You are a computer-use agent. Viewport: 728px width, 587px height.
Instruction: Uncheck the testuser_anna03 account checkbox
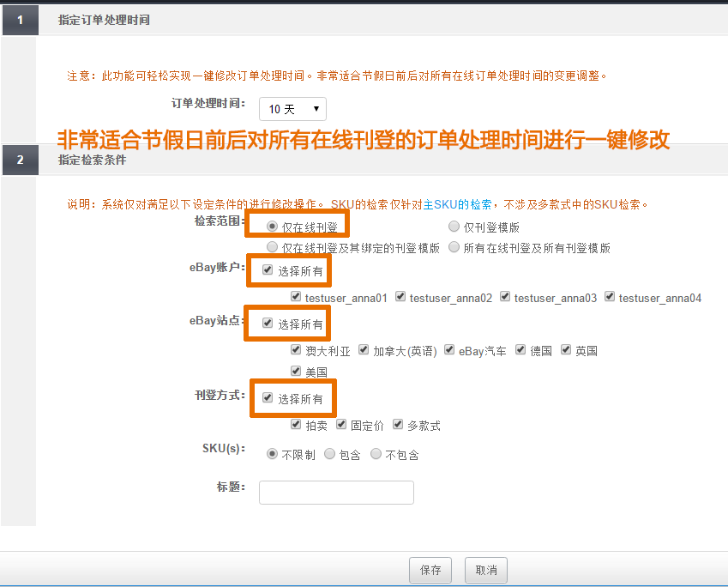click(505, 297)
